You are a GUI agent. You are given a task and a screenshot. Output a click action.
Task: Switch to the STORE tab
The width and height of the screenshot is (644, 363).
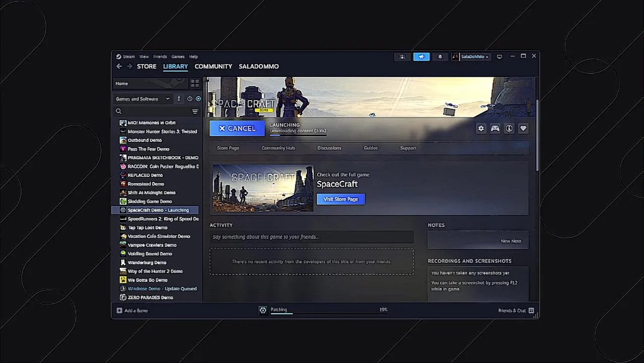pyautogui.click(x=147, y=66)
